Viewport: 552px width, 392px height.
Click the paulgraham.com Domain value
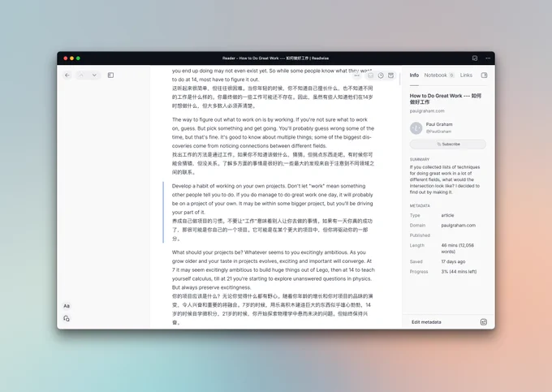click(x=459, y=225)
